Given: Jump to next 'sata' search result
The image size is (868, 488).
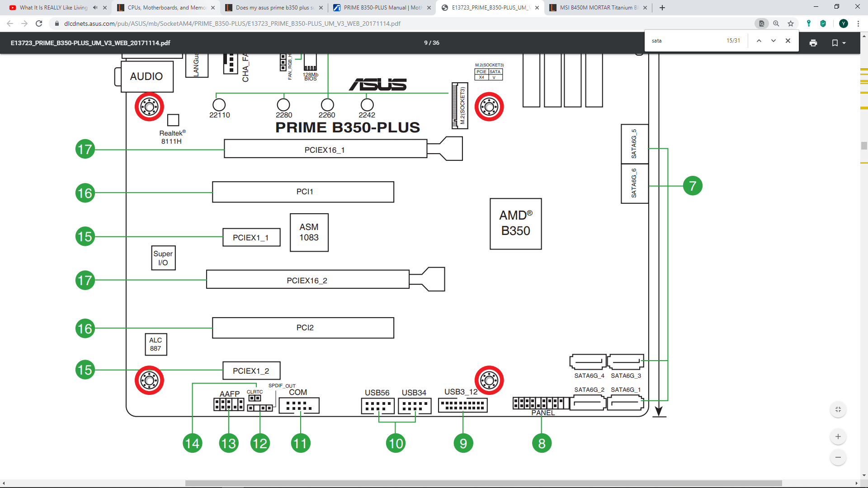Looking at the screenshot, I should [x=774, y=41].
